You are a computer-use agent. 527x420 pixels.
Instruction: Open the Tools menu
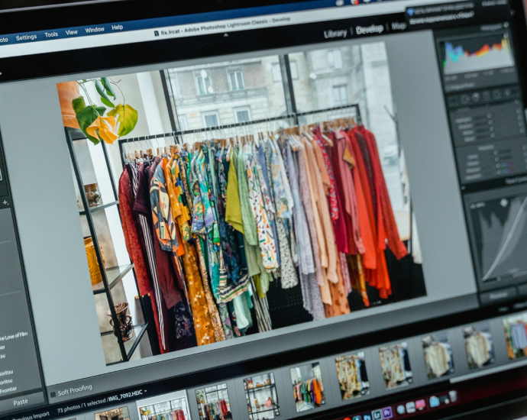click(51, 34)
